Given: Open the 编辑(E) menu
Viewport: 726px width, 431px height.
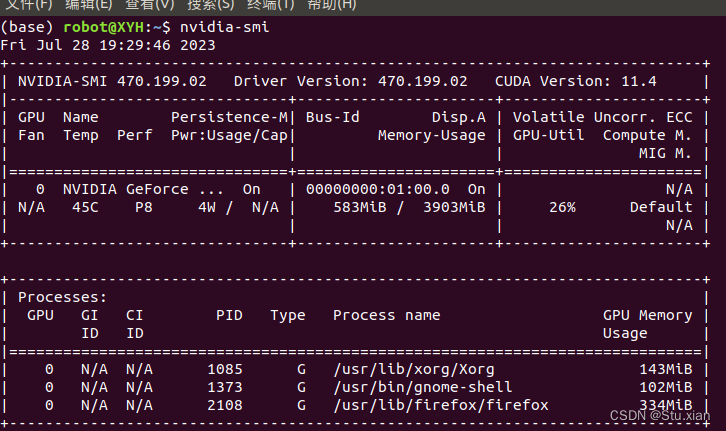Looking at the screenshot, I should [x=88, y=5].
